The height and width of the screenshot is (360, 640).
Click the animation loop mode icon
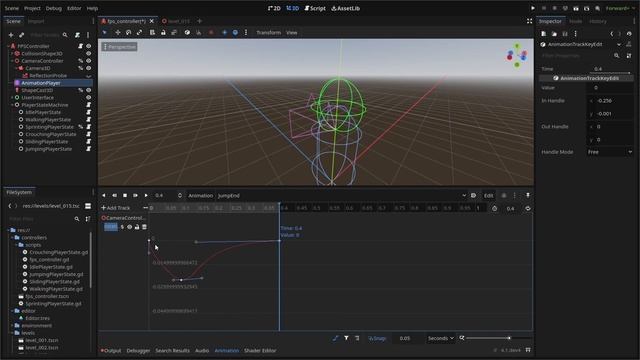[x=528, y=208]
